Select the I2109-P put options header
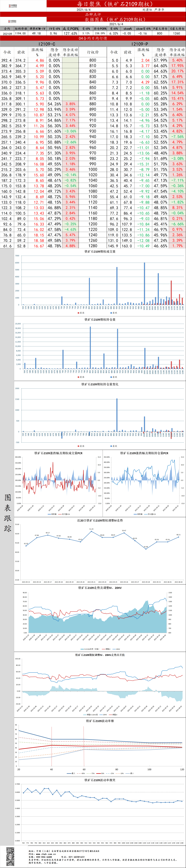This screenshot has width=186, height=868. (x=139, y=44)
